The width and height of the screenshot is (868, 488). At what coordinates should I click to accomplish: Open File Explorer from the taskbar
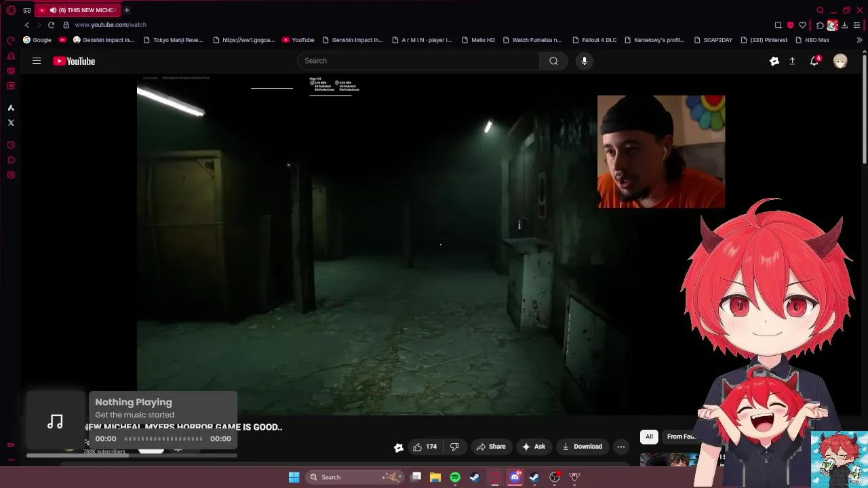click(x=435, y=477)
